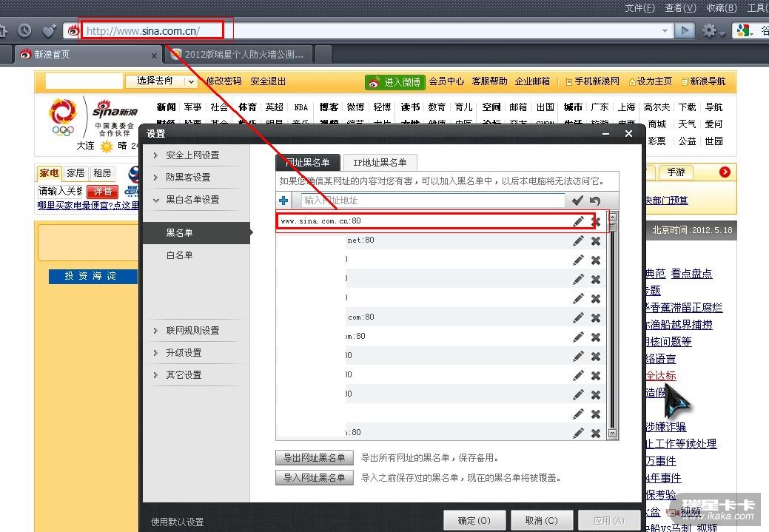Click the browser go arrow button
The width and height of the screenshot is (769, 532).
pyautogui.click(x=685, y=30)
